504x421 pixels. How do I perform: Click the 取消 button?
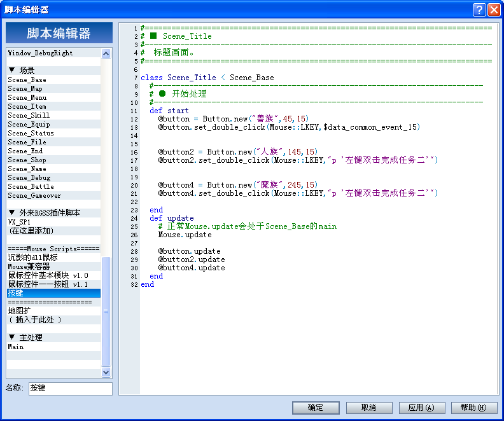369,408
